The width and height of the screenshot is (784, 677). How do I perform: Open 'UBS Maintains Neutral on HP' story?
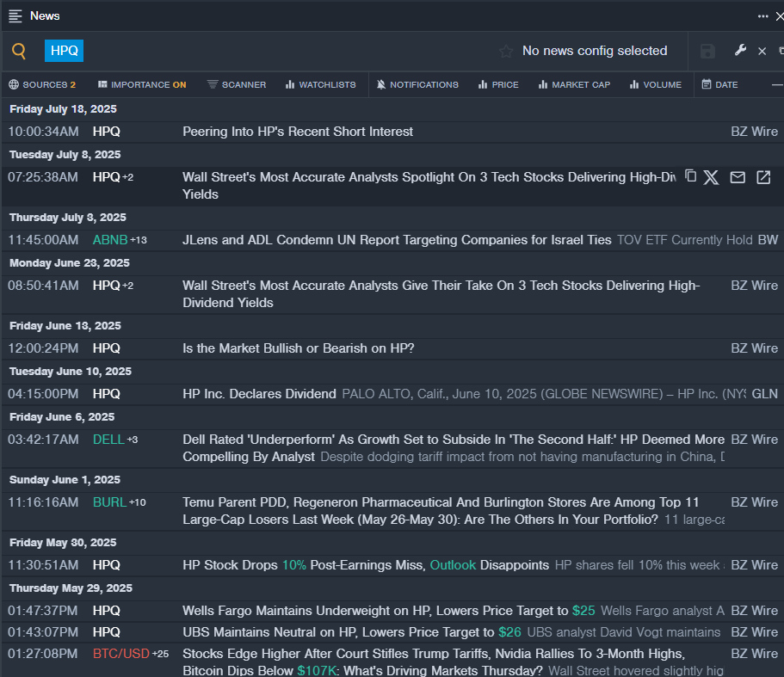[351, 632]
